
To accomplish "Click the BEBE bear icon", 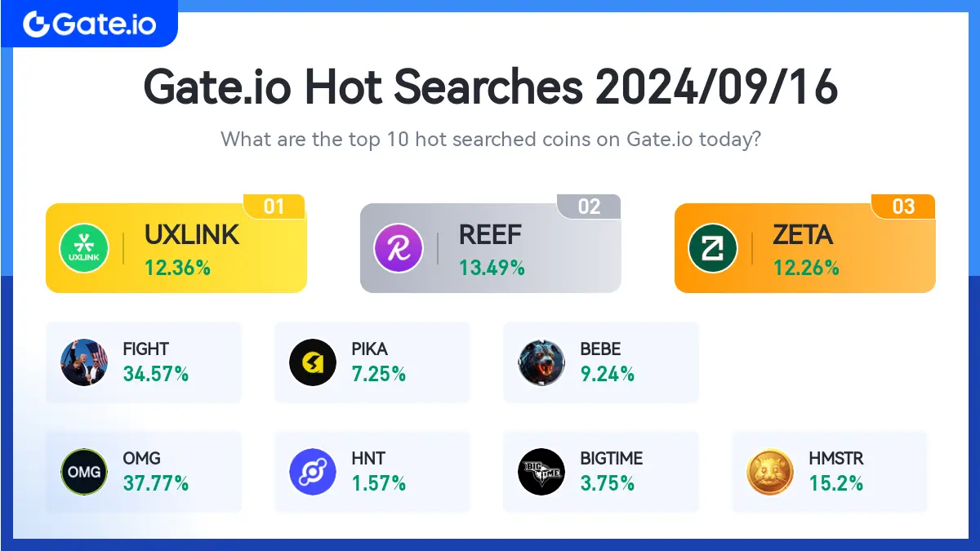I will [x=541, y=362].
